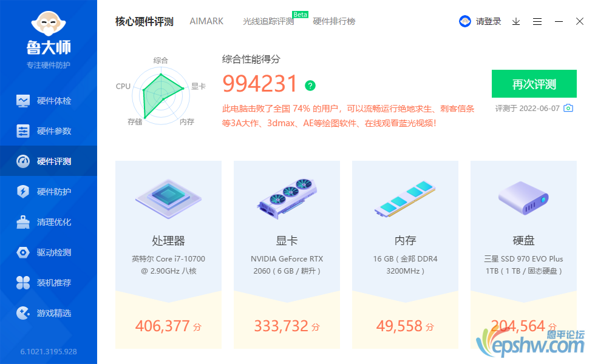Switch to the AIMARK tab
The width and height of the screenshot is (595, 364).
tap(206, 21)
